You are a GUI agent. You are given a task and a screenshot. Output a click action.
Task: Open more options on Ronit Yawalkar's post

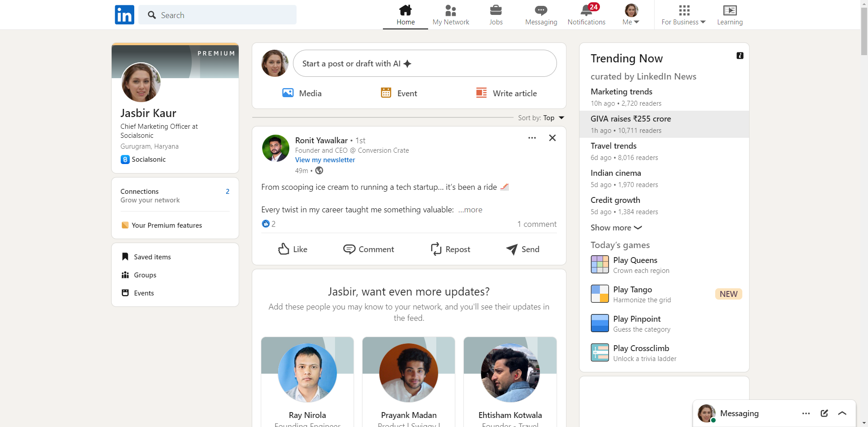[x=532, y=138]
